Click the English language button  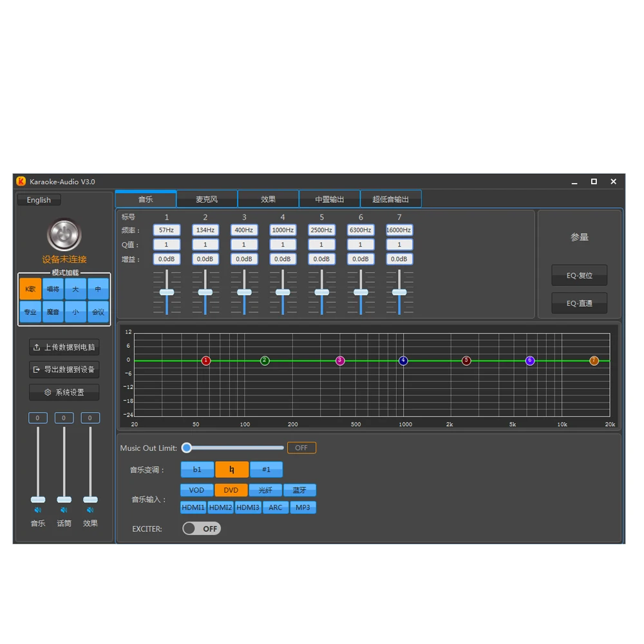click(39, 200)
